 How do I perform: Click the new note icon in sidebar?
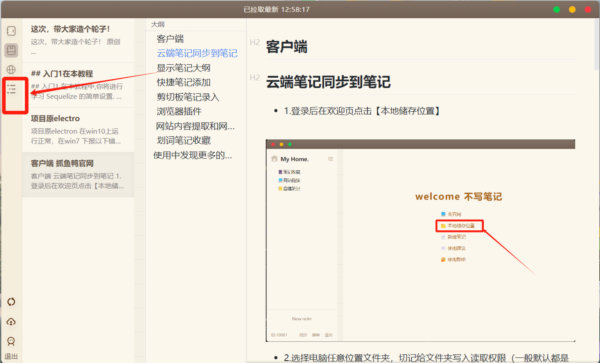click(11, 31)
